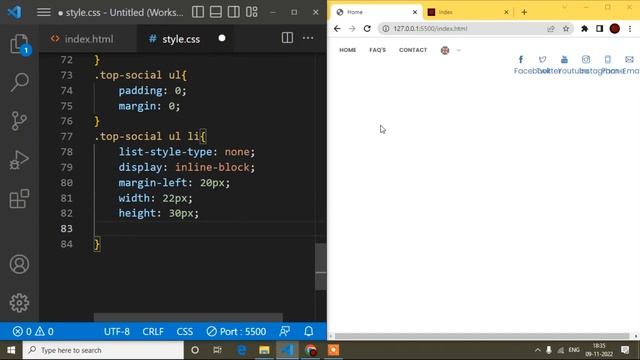Viewport: 640px width, 360px height.
Task: Open the Accounts menu in activity bar
Action: 19,264
